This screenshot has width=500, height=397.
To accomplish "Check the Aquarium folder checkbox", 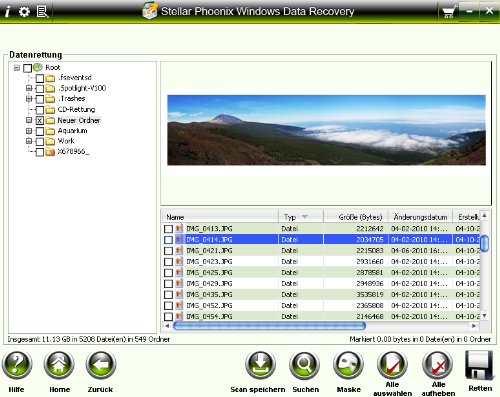I will [x=40, y=131].
